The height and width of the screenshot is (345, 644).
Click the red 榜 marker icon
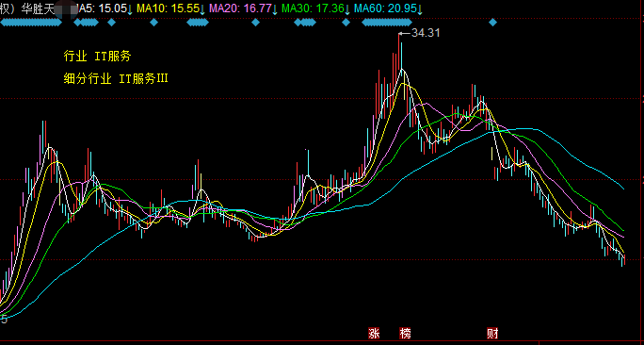coord(405,333)
